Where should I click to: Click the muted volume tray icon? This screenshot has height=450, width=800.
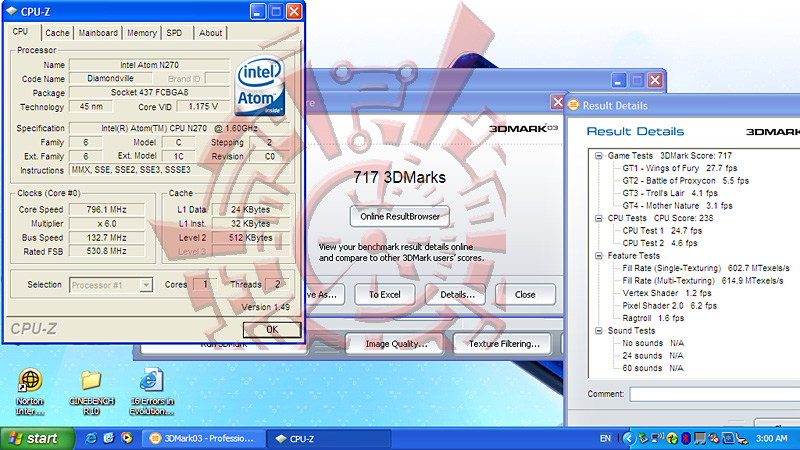(714, 439)
